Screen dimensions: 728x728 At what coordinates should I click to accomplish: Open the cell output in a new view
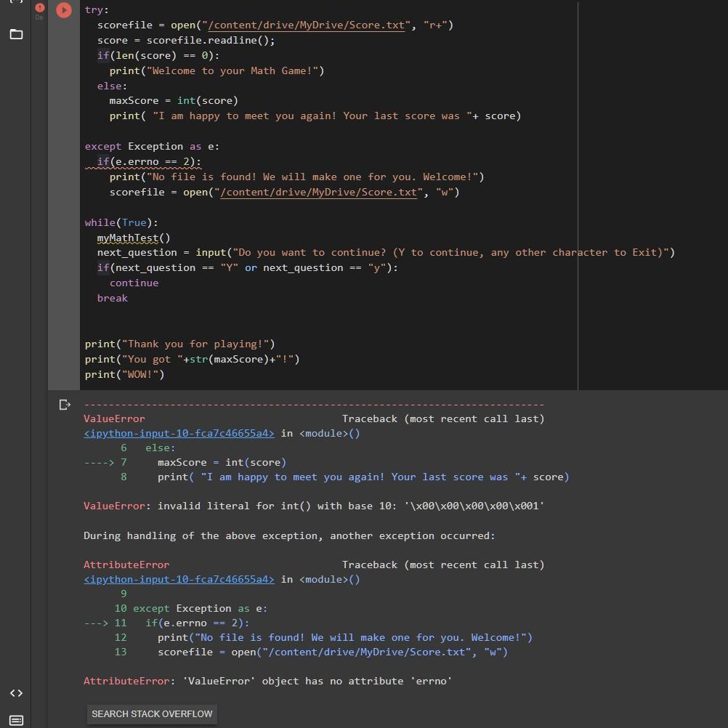[x=65, y=405]
